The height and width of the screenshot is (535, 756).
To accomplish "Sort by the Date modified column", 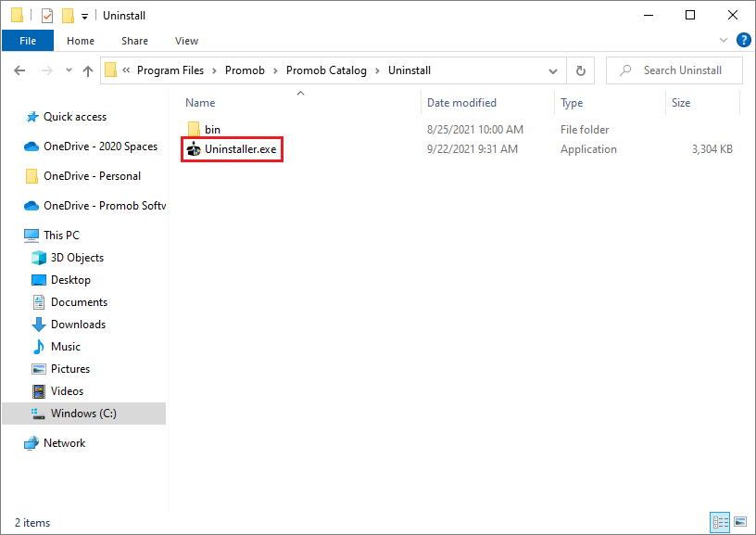I will pyautogui.click(x=461, y=103).
